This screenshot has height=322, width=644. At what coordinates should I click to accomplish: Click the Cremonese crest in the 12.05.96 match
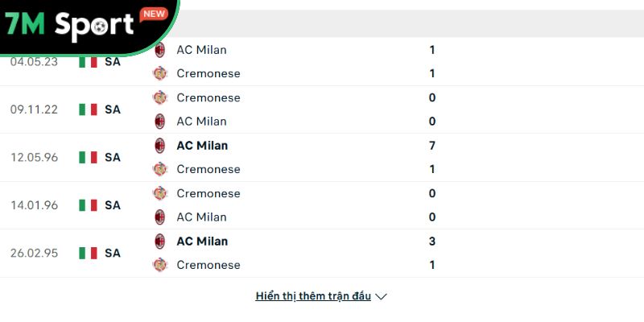(160, 169)
